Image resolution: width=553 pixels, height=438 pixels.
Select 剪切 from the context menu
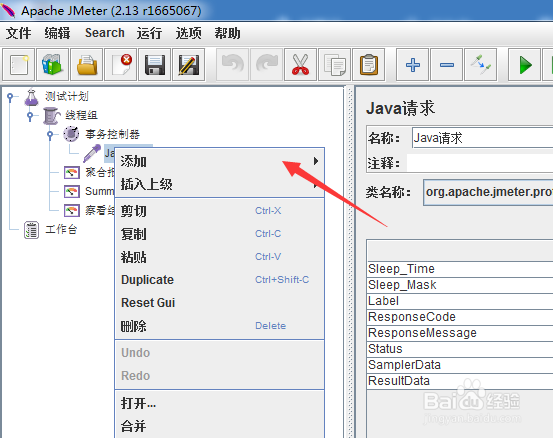pyautogui.click(x=219, y=211)
